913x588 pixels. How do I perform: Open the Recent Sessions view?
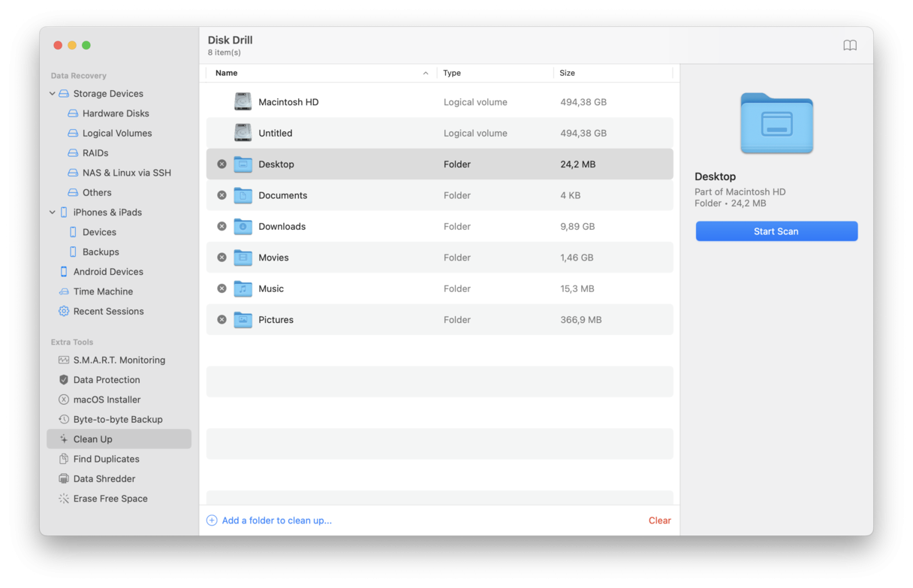110,311
